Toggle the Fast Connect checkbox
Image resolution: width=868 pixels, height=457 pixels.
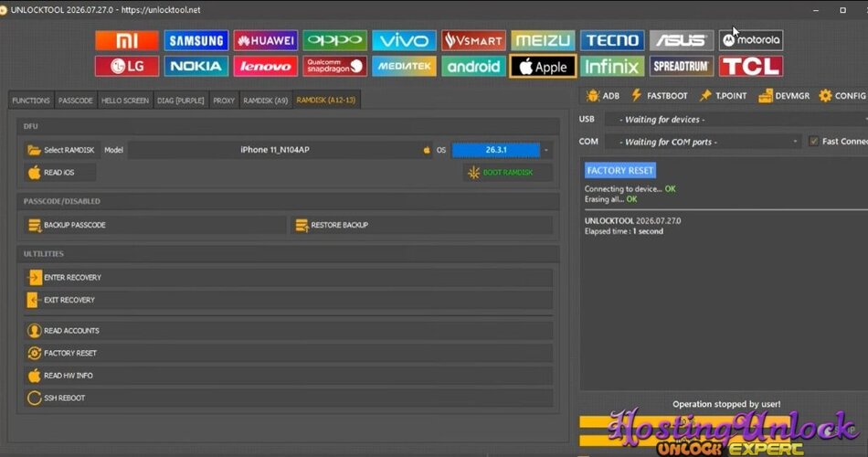tap(813, 142)
